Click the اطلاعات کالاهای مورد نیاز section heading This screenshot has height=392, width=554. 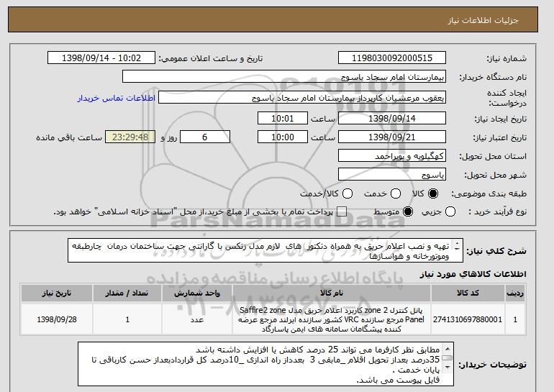point(473,274)
